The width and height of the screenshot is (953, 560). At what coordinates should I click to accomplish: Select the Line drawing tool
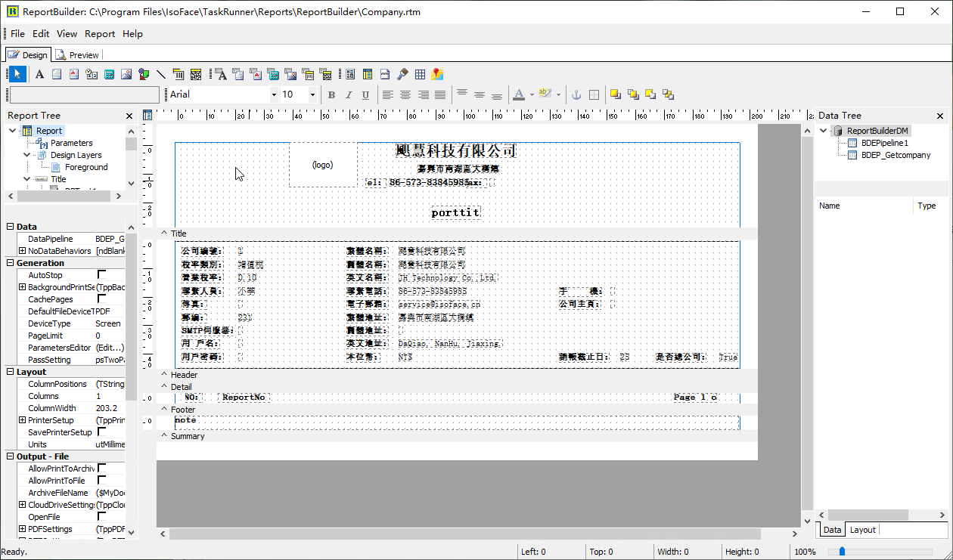161,74
